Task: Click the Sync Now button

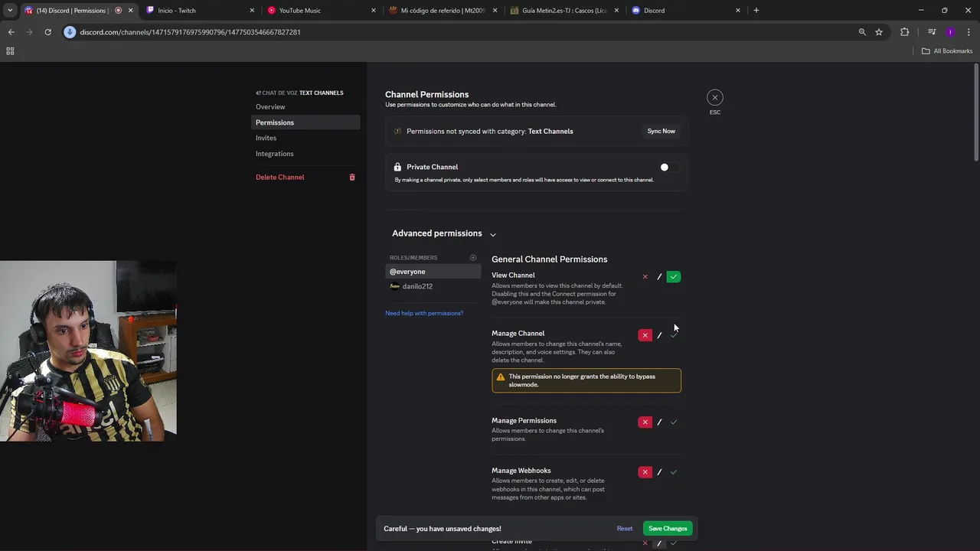Action: pyautogui.click(x=661, y=131)
